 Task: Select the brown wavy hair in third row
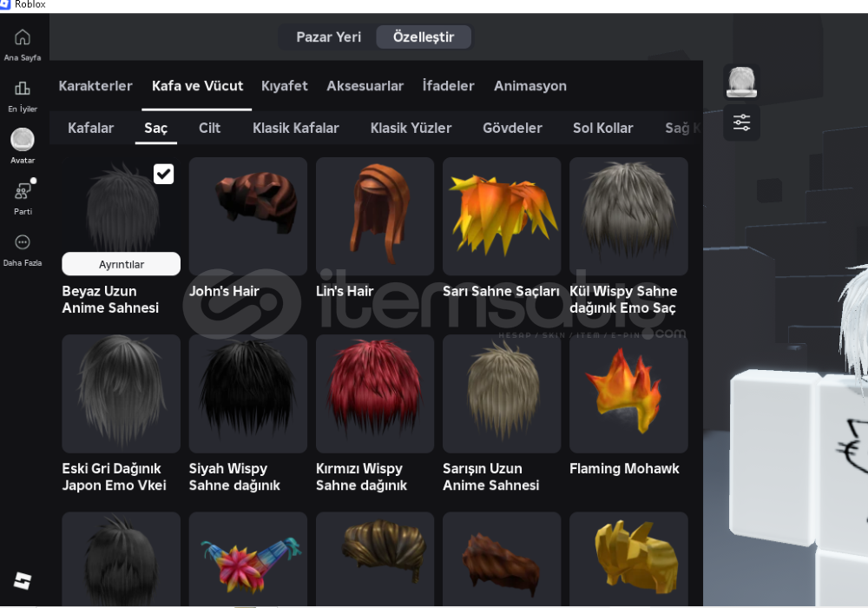pos(502,559)
